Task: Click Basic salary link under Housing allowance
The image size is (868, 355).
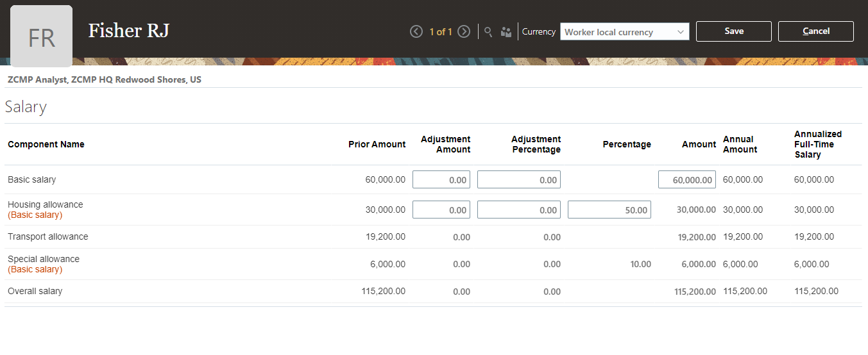Action: pos(35,215)
